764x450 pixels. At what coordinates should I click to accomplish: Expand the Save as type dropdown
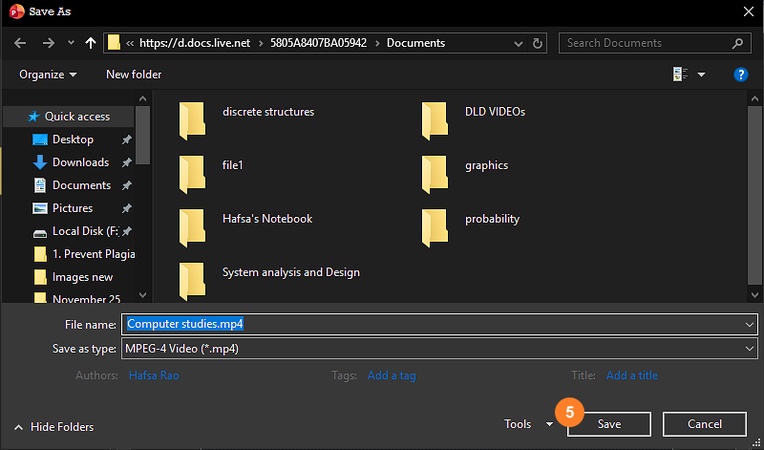click(749, 348)
